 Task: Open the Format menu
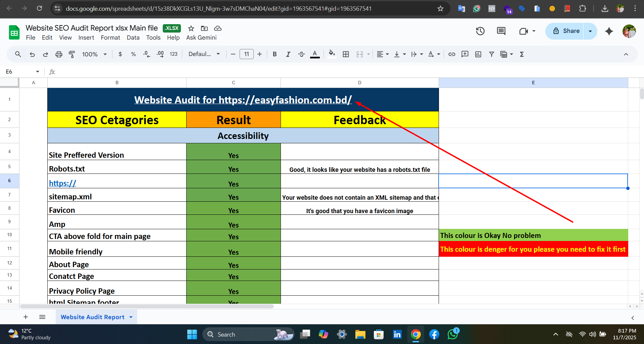(x=110, y=38)
